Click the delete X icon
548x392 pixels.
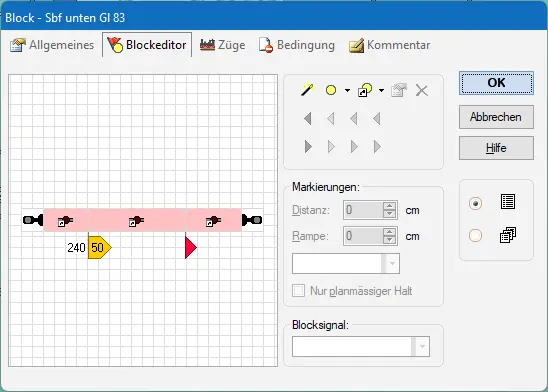422,90
